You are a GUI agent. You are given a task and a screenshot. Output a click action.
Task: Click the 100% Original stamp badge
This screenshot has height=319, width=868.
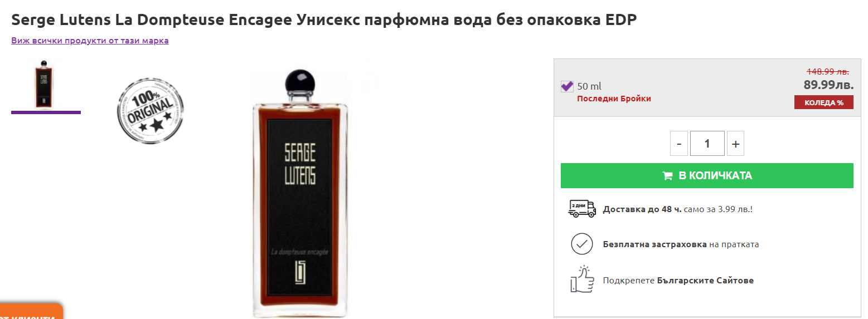pos(151,110)
